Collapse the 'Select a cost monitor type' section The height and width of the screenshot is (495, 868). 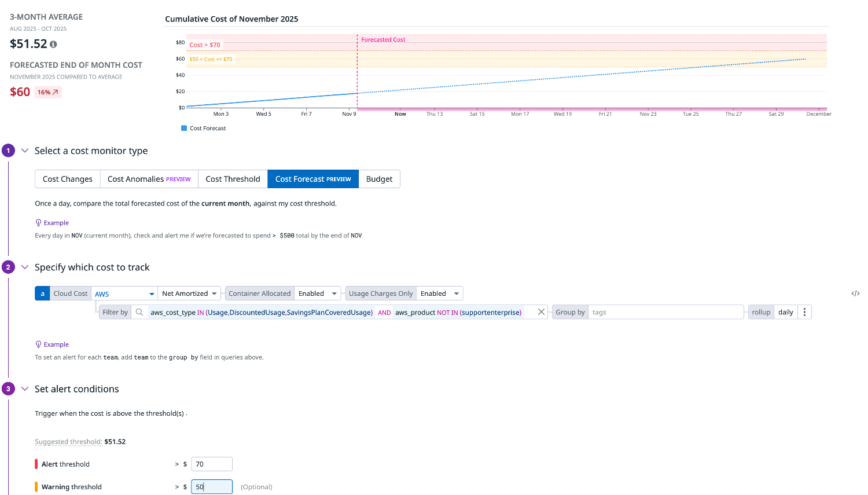(25, 151)
